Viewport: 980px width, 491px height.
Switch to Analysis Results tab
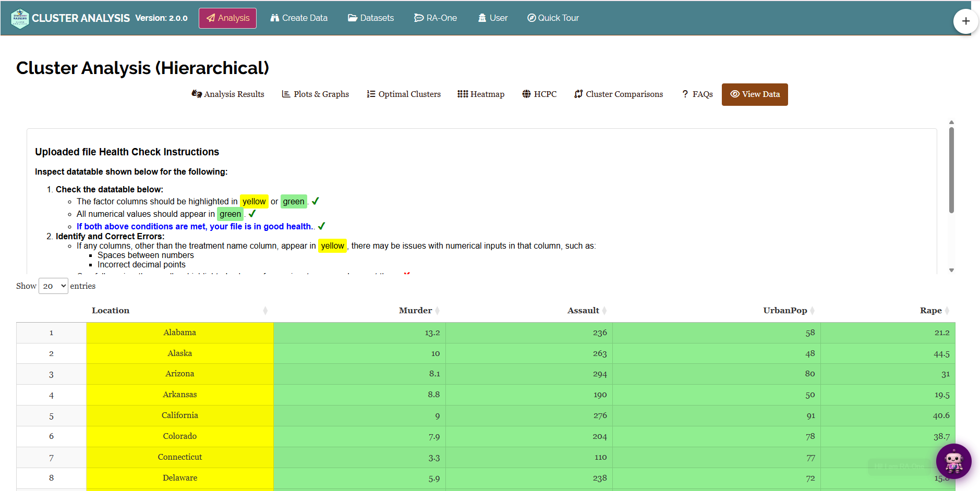(228, 94)
